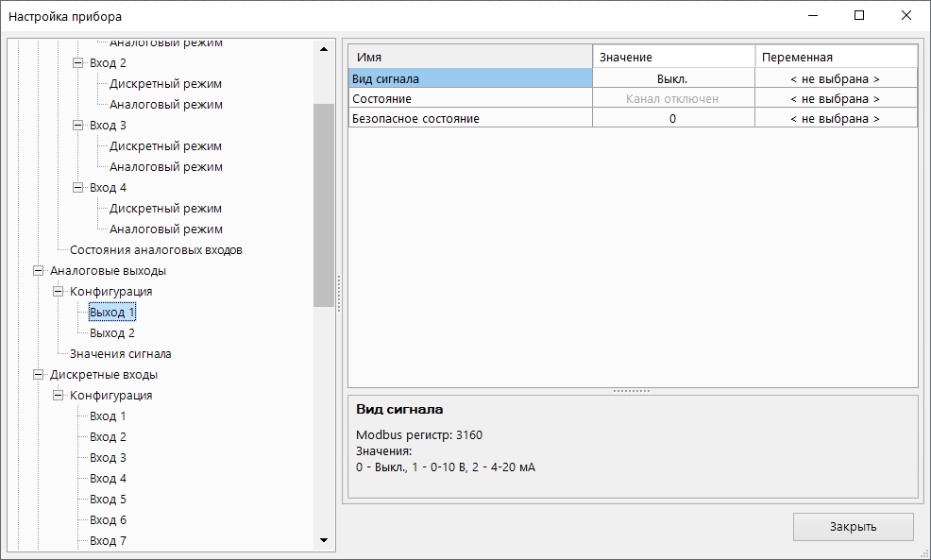The width and height of the screenshot is (931, 560).
Task: Select Значения сигнала tree item
Action: tap(120, 354)
